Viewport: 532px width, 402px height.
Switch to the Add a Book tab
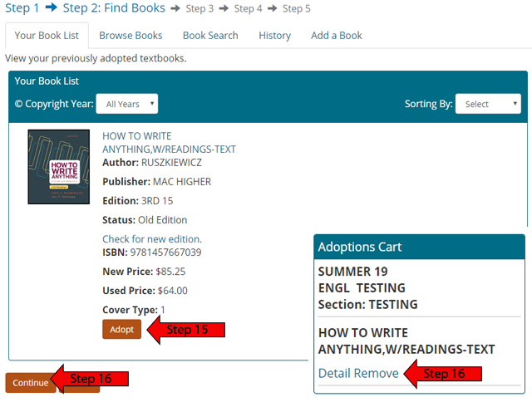[x=337, y=35]
